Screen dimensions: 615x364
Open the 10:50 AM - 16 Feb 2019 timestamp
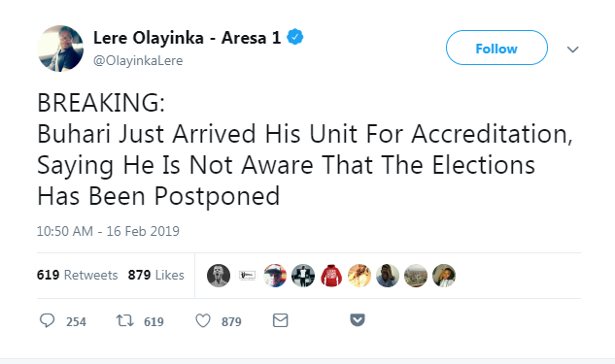pyautogui.click(x=108, y=231)
